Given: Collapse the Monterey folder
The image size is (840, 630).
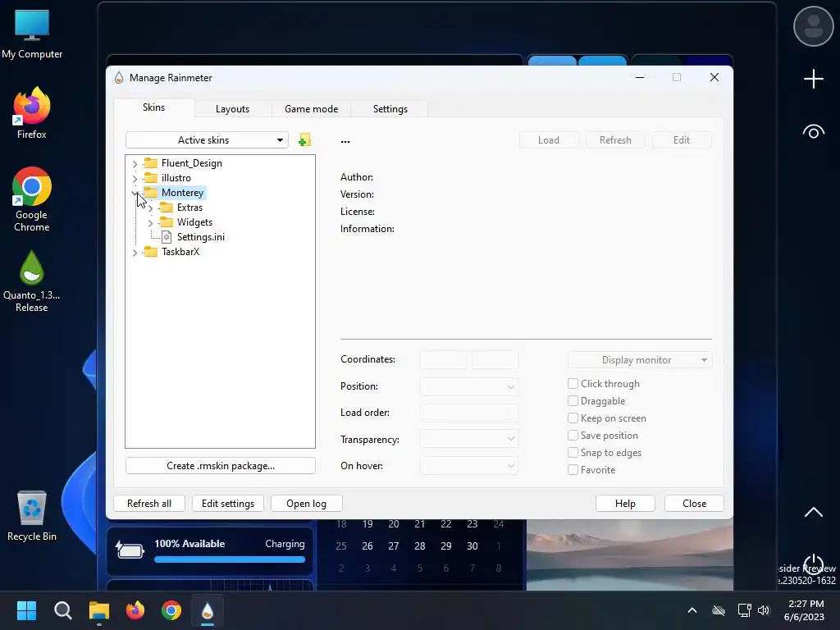Looking at the screenshot, I should point(135,193).
